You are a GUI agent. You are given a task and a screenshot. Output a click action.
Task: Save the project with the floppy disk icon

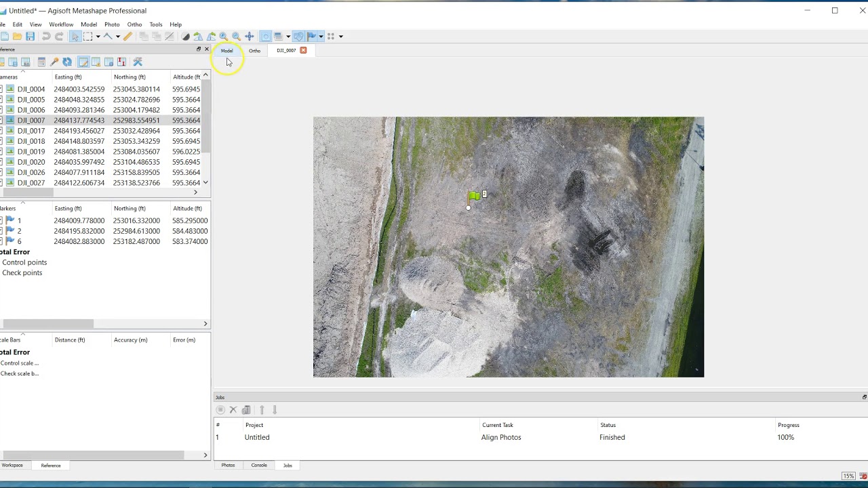tap(30, 37)
